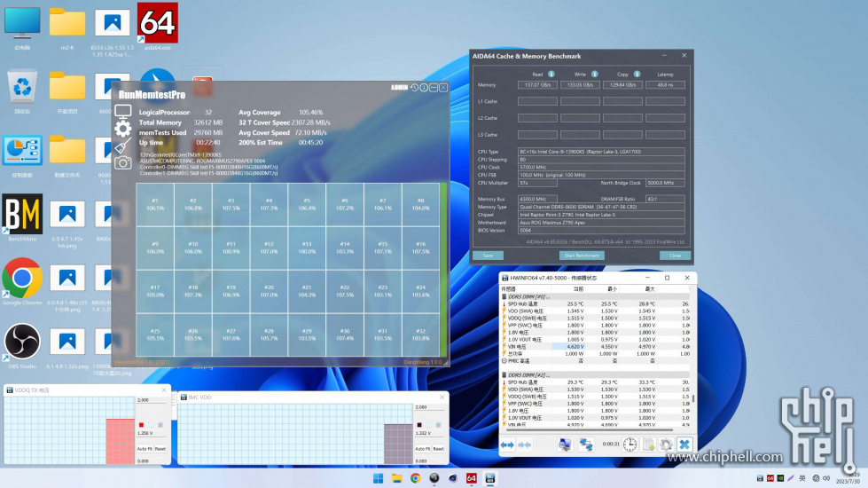Viewport: 868px width, 488px height.
Task: Open aida64.exe desktop shortcut
Action: point(157,27)
